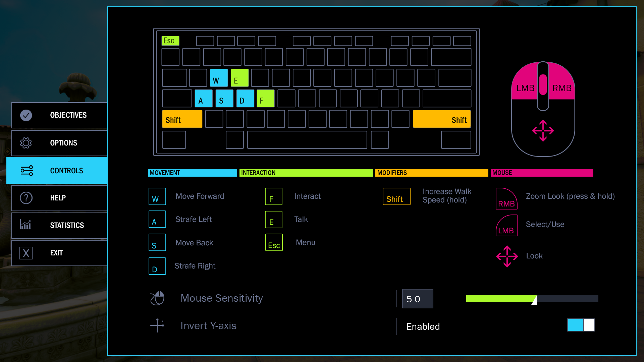Click the Shift modifier key box in legend
This screenshot has height=362, width=644.
pos(396,196)
